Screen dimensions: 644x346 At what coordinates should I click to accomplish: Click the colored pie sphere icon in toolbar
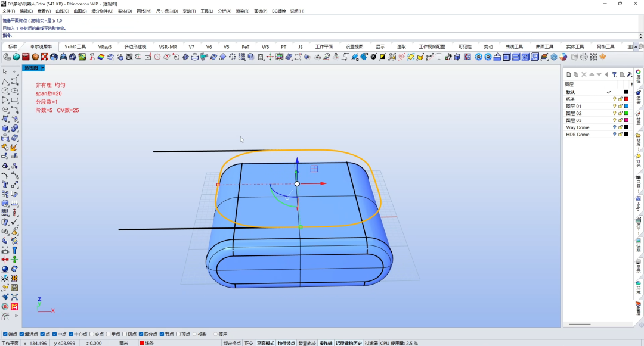(563, 57)
